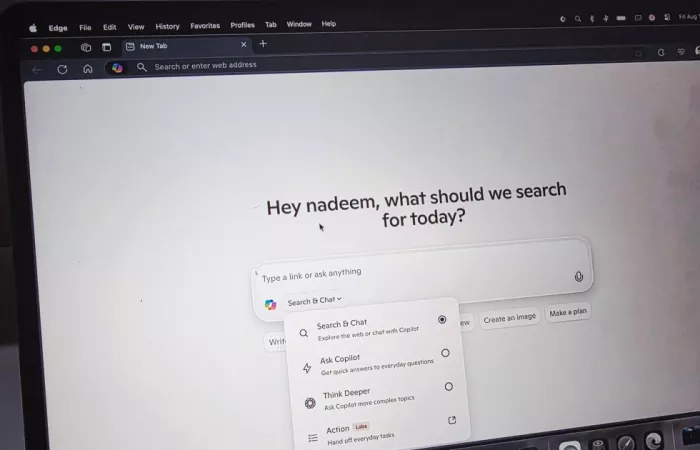Click the Make a plan suggestion button
Image resolution: width=700 pixels, height=450 pixels.
click(568, 313)
